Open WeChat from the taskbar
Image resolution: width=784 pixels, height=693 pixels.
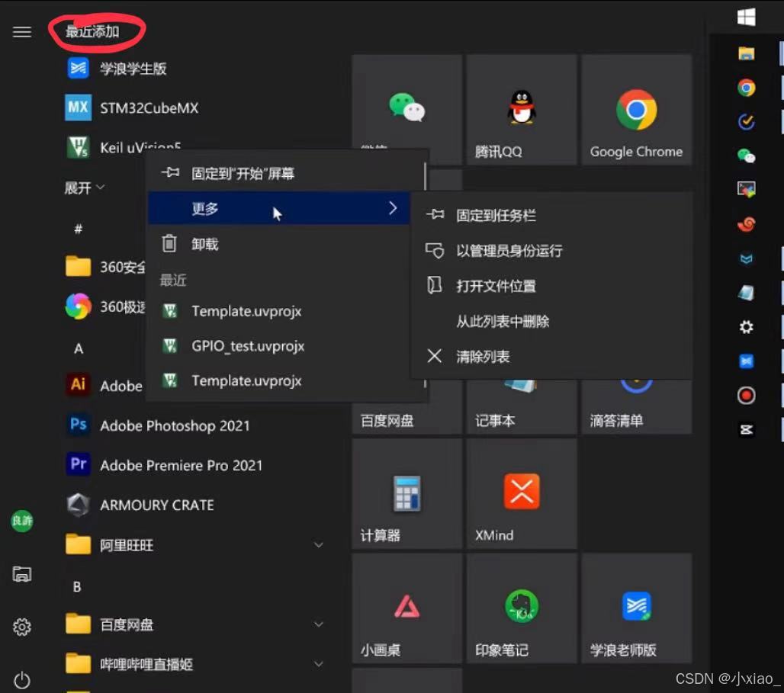tap(746, 155)
